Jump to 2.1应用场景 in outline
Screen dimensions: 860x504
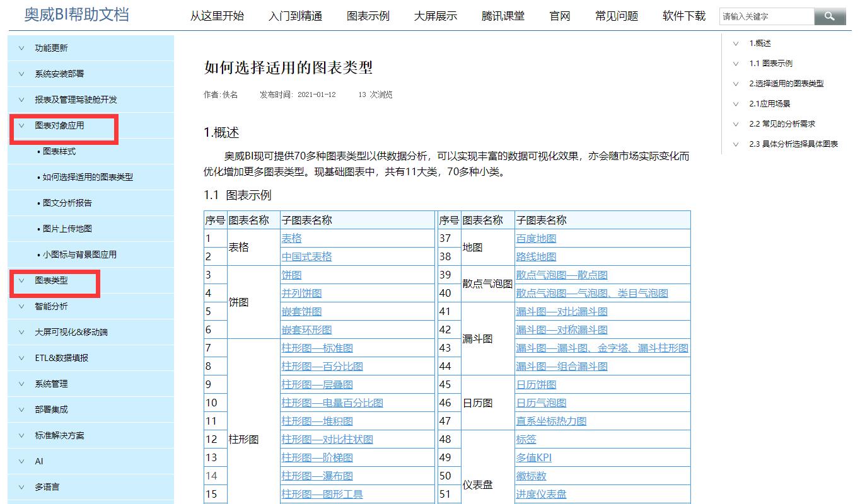(769, 104)
